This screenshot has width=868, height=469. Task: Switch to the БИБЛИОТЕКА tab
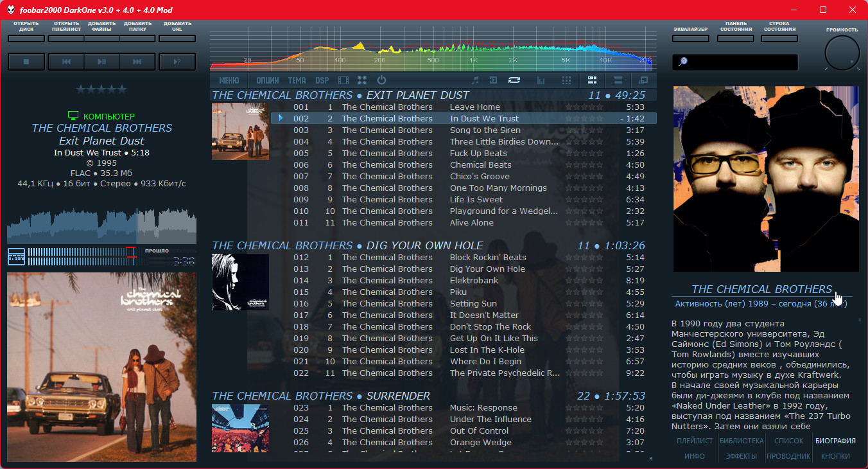pyautogui.click(x=742, y=441)
